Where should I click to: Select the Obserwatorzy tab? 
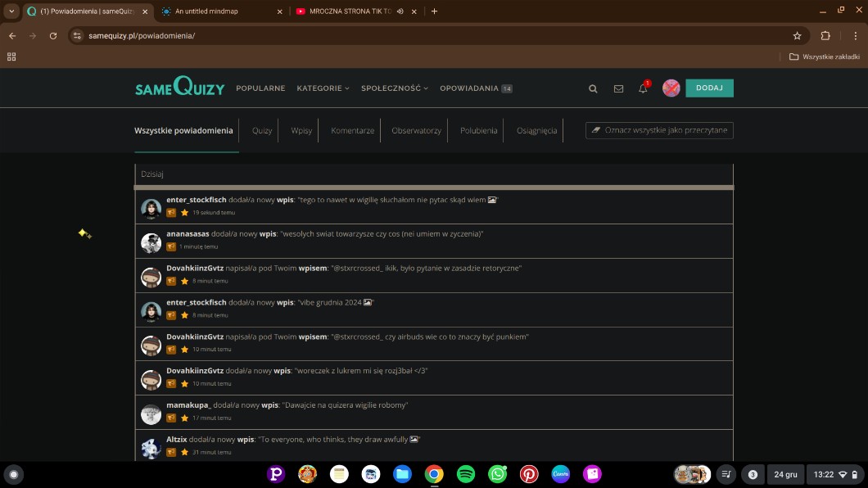(416, 130)
